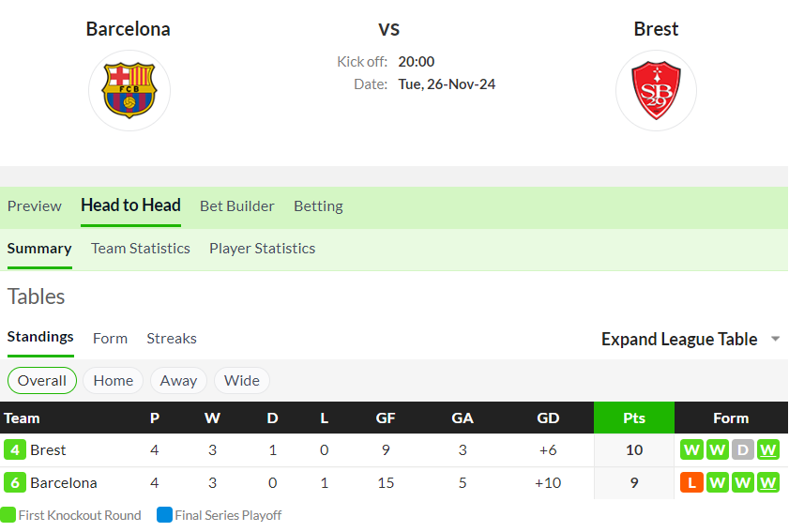The image size is (789, 532).
Task: Click the Barcelona club crest
Action: (129, 91)
